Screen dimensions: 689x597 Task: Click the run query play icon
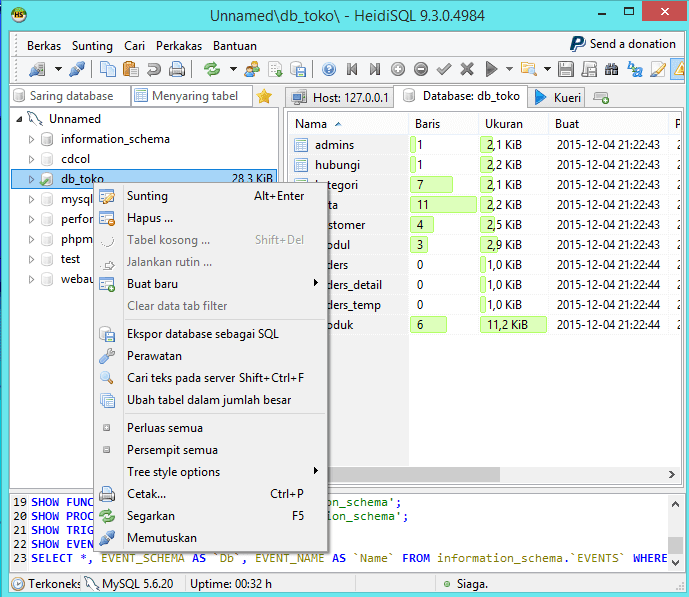(491, 69)
